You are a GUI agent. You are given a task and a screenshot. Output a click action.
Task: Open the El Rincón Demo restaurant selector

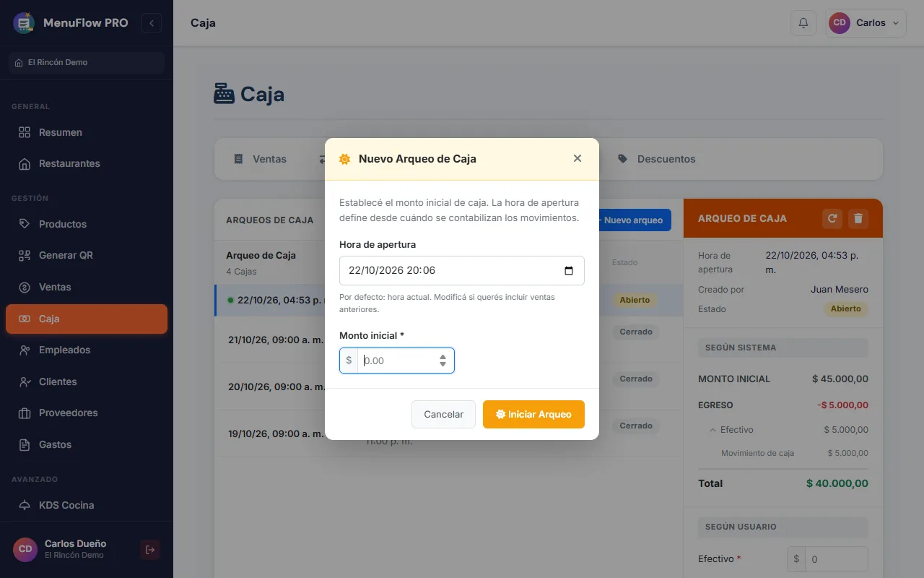[x=87, y=63]
